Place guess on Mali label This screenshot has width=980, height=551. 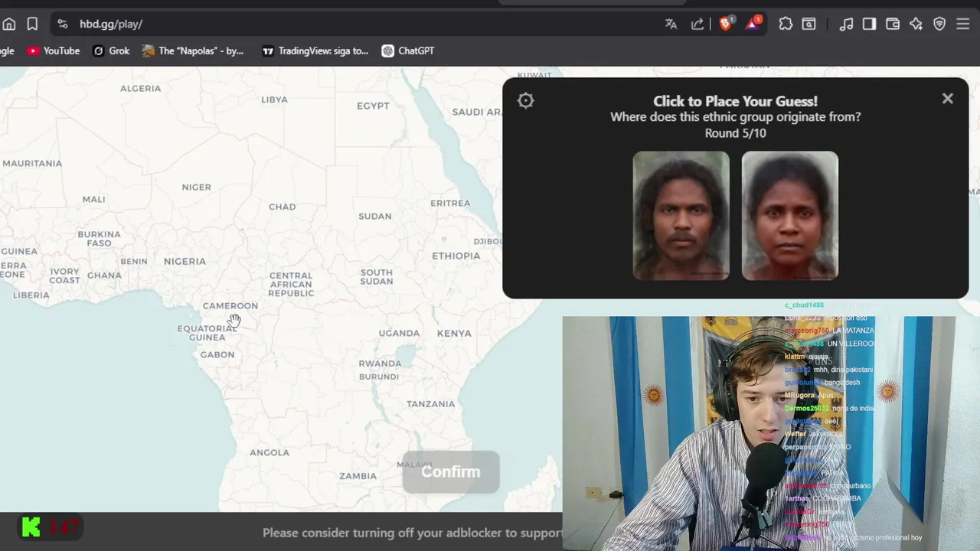click(x=93, y=199)
